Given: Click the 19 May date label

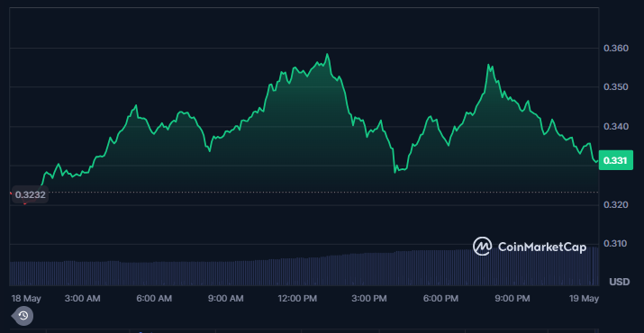Looking at the screenshot, I should [584, 299].
